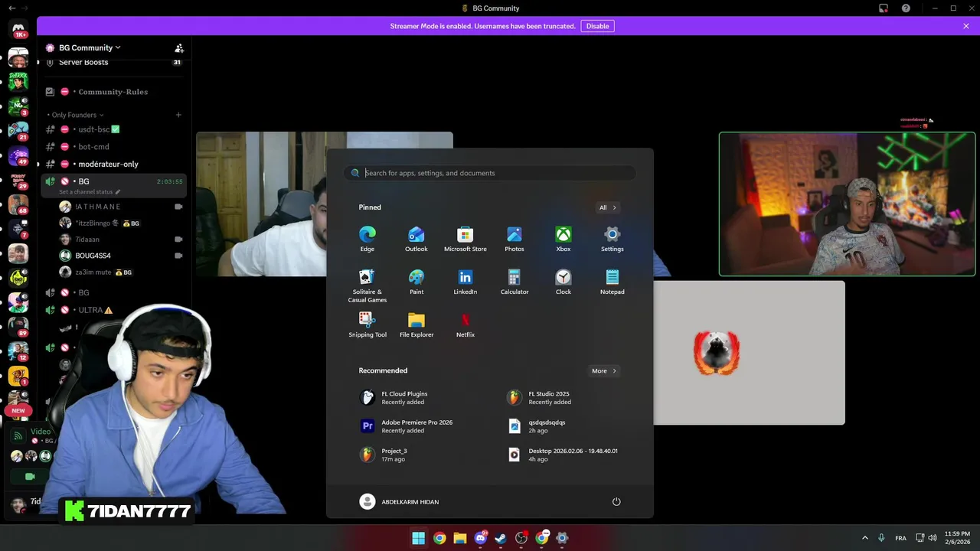Click the Discord invite people icon

(x=179, y=47)
